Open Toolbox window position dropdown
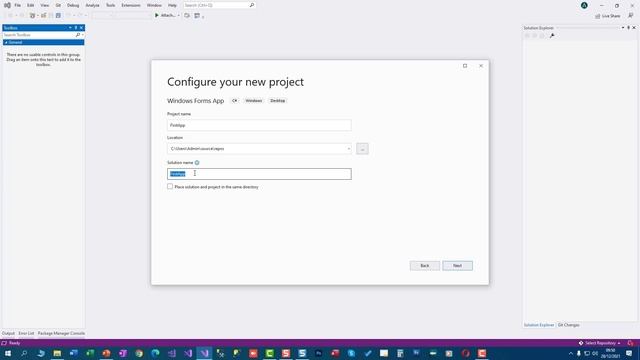 (x=70, y=28)
